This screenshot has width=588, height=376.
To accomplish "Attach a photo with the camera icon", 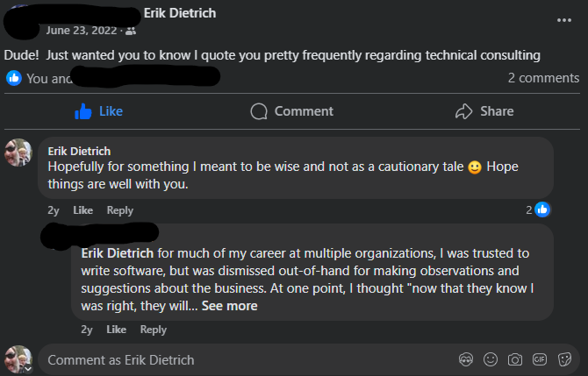I will click(516, 359).
